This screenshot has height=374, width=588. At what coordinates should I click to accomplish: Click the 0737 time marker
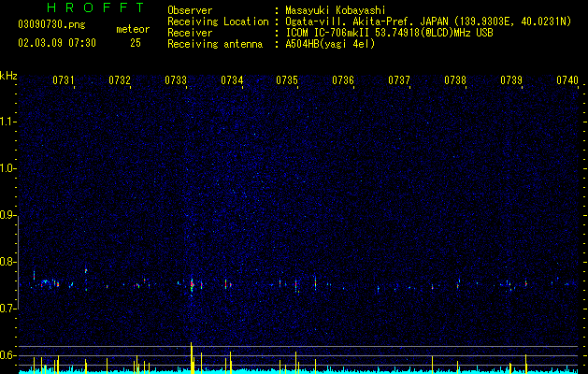399,79
